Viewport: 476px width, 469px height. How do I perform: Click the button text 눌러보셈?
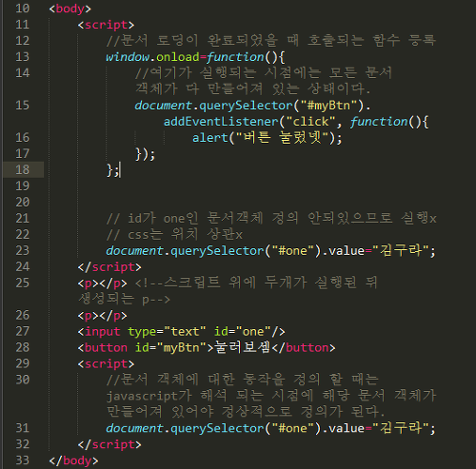[x=243, y=347]
